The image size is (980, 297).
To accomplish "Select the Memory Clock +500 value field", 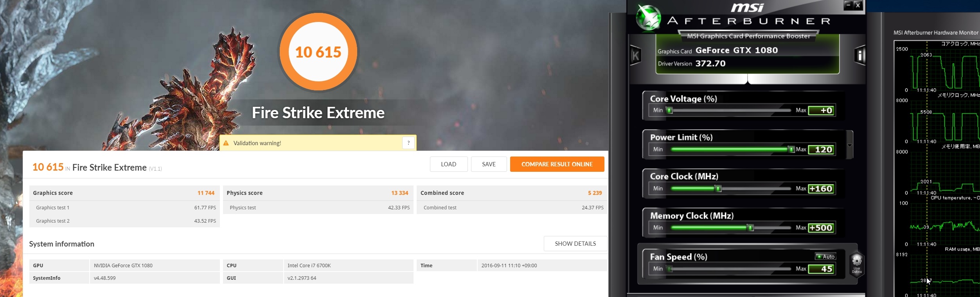I will coord(822,228).
